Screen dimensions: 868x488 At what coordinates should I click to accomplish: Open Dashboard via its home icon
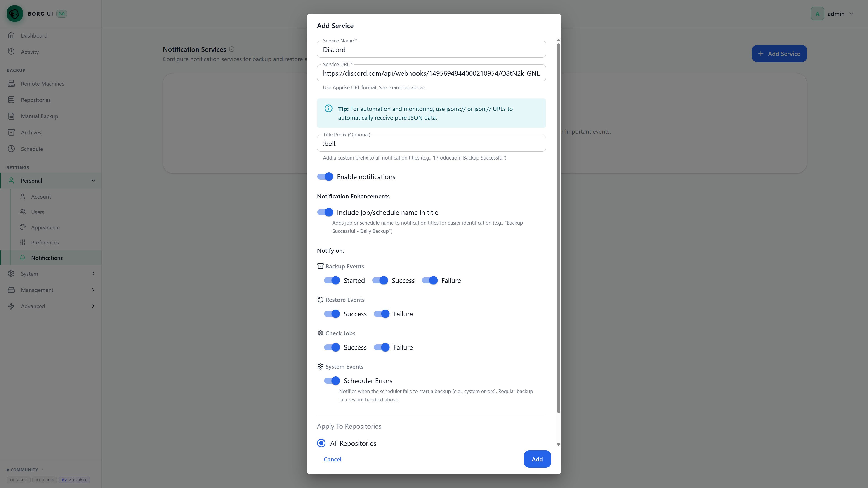pyautogui.click(x=12, y=35)
